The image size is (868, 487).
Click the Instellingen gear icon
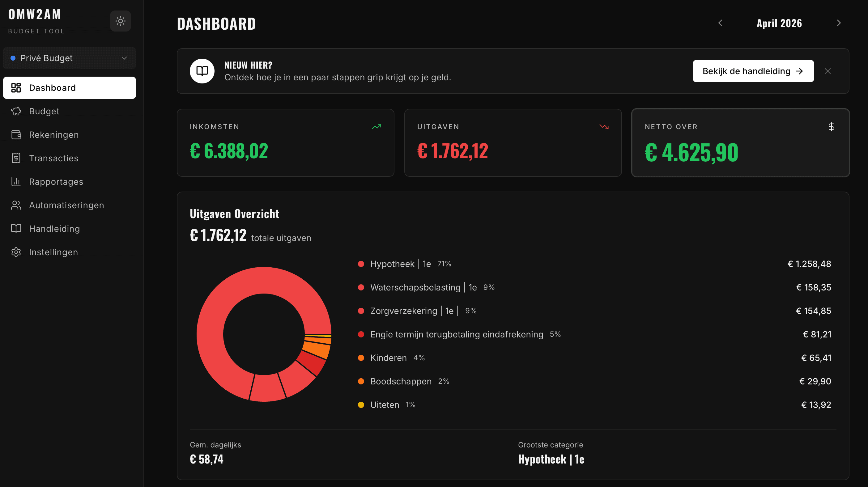16,252
